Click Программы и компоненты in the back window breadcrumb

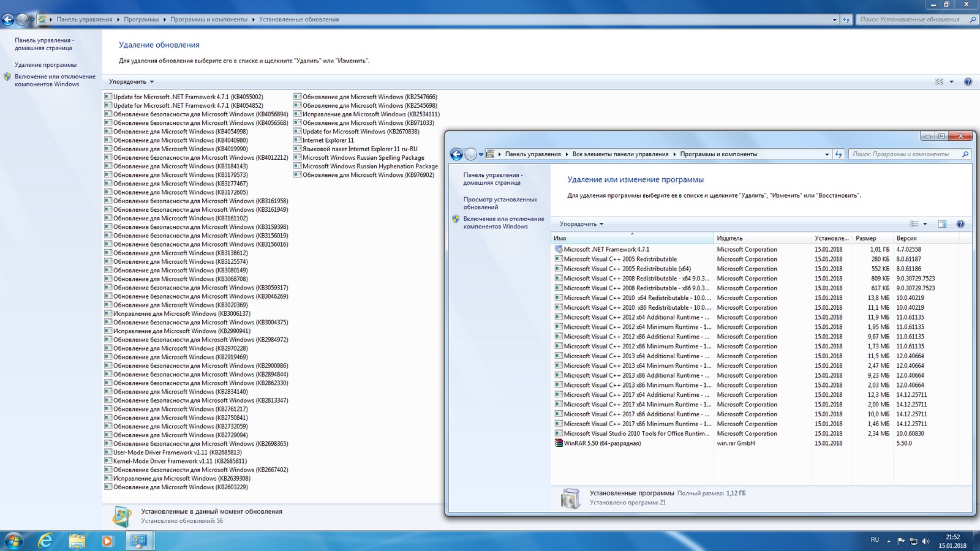click(x=209, y=20)
